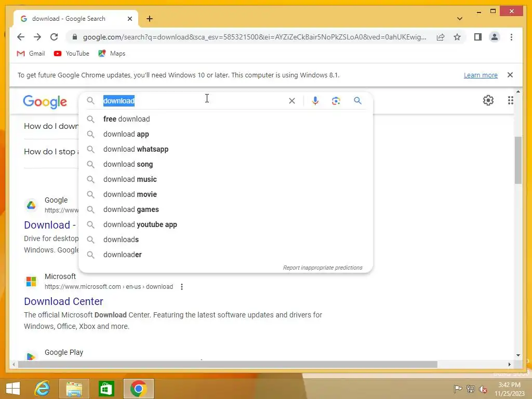The image size is (532, 399).
Task: Click inside the Google search input field
Action: 193,101
